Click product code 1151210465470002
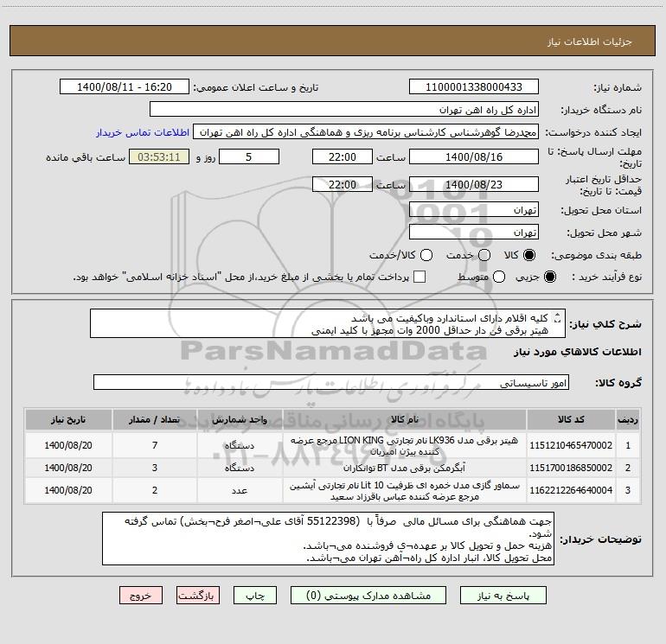666x644 pixels. point(571,445)
